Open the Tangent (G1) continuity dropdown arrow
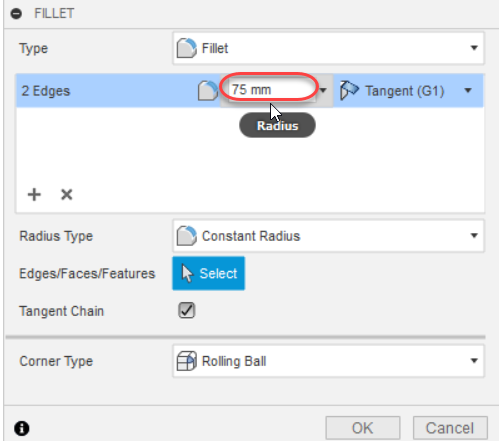 pyautogui.click(x=468, y=90)
